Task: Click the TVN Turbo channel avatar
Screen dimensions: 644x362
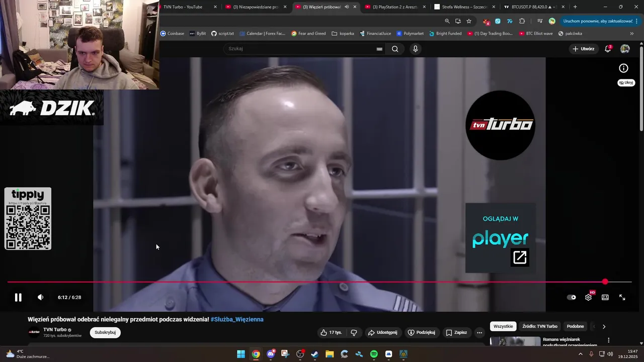Action: (34, 332)
